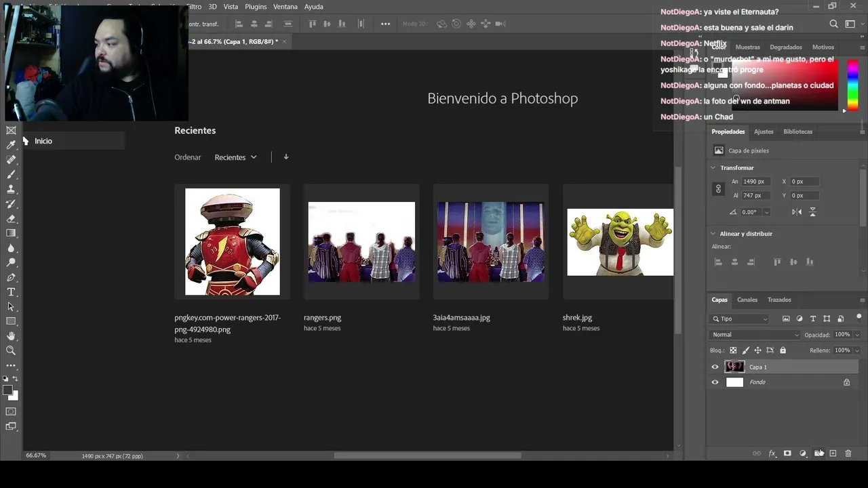This screenshot has width=868, height=488.
Task: Create new adjustment layer icon
Action: (x=803, y=453)
